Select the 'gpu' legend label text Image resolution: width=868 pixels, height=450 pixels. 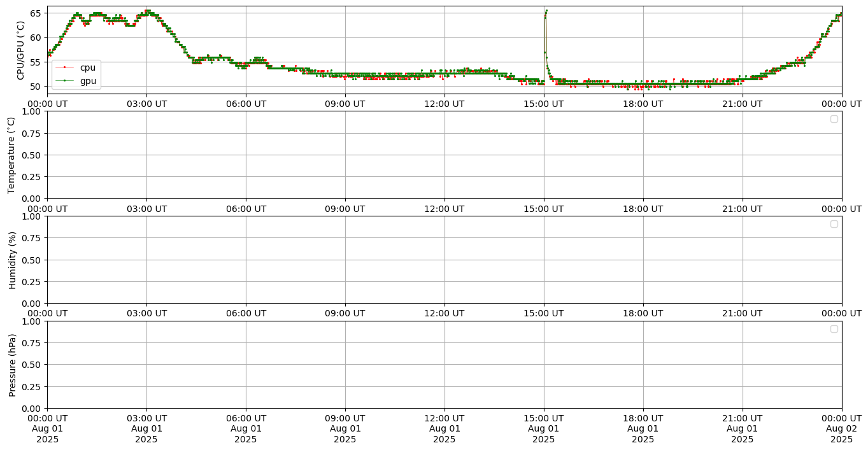click(88, 81)
